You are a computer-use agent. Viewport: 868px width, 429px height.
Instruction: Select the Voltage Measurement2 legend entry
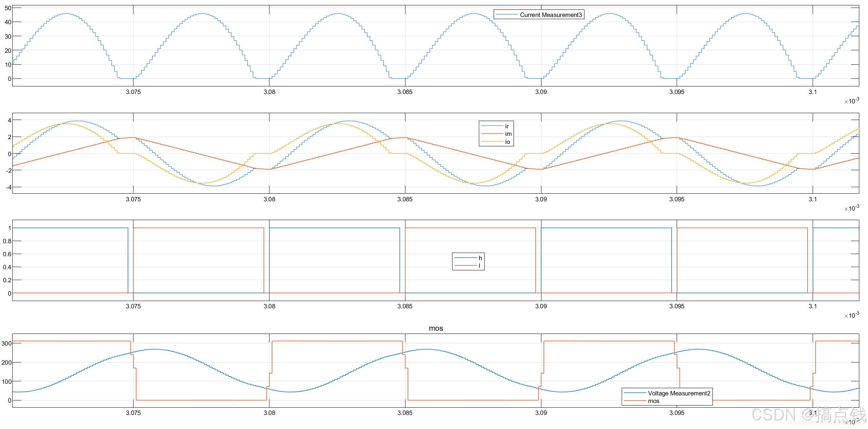(x=679, y=393)
